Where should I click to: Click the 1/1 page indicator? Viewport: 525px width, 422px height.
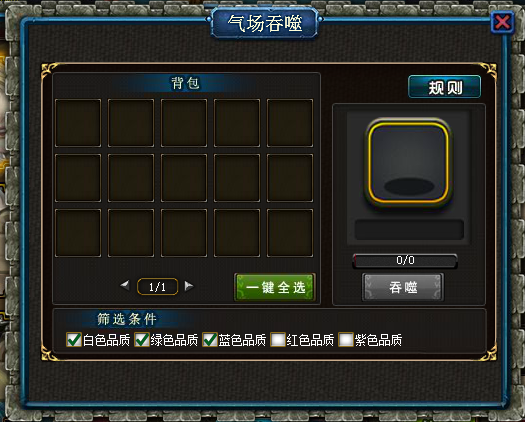click(157, 287)
